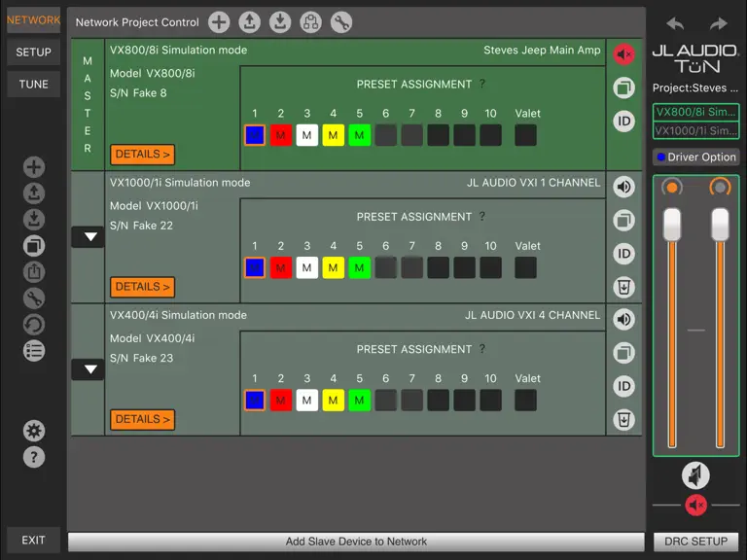Click ID button for VX400/4i device

[x=623, y=386]
